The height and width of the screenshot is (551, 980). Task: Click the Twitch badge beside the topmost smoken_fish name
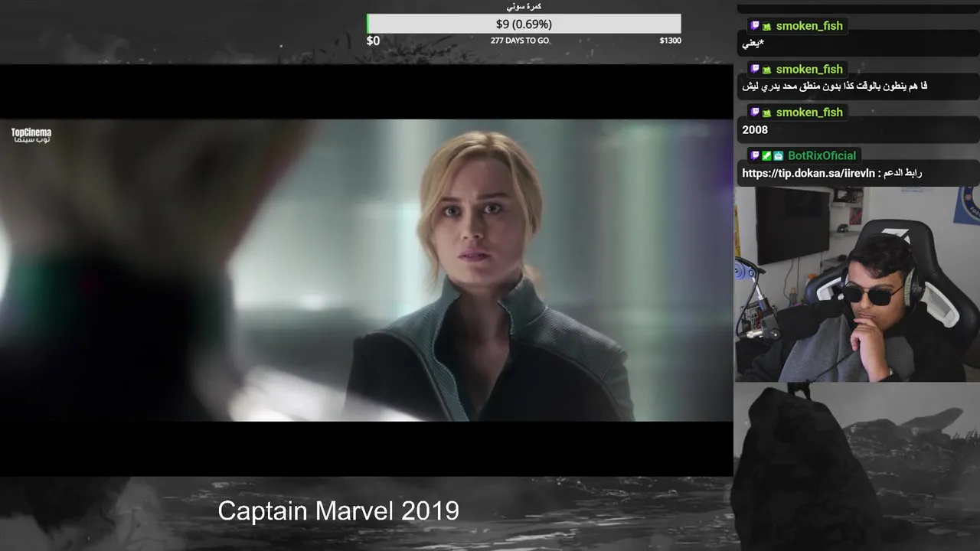(x=755, y=26)
